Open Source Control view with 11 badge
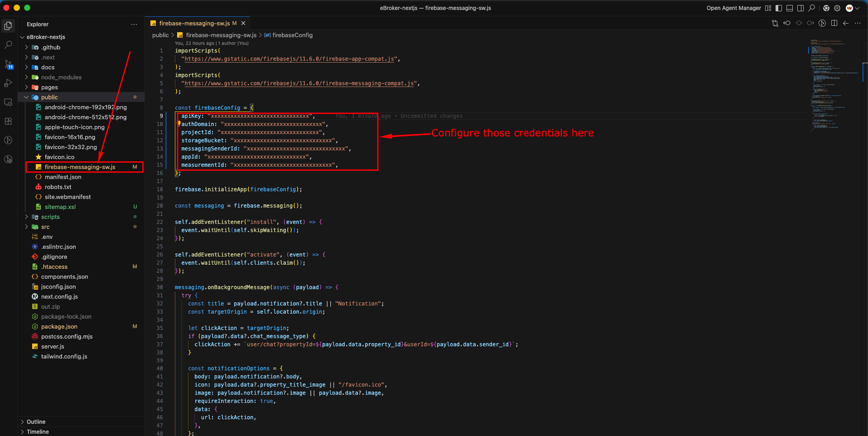Screen dimensions: 868x436 tap(8, 64)
